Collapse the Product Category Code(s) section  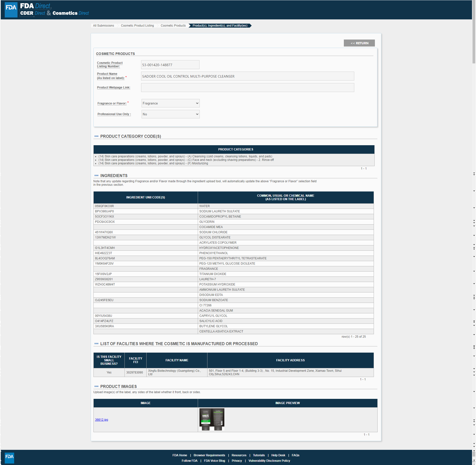click(x=96, y=136)
